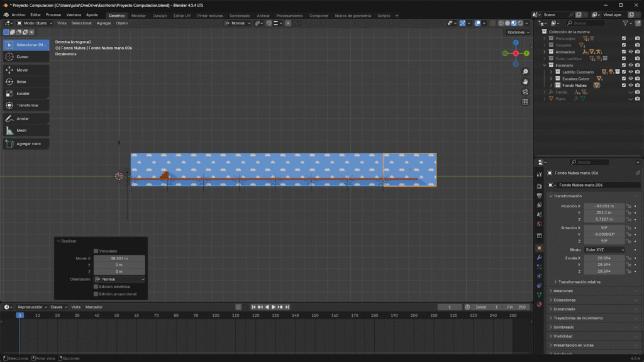Open the Orientación Normal dropdown
The width and height of the screenshot is (644, 362).
tap(119, 279)
